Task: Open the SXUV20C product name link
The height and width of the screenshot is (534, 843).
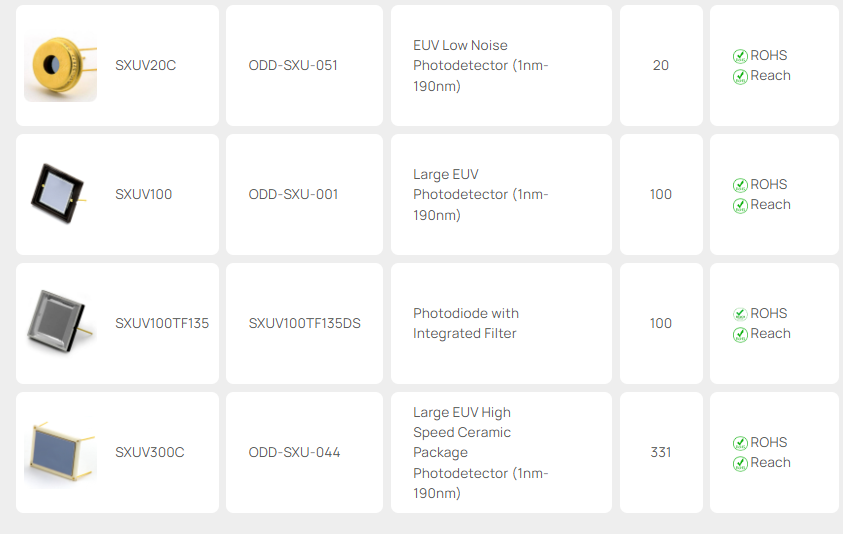Action: [145, 66]
